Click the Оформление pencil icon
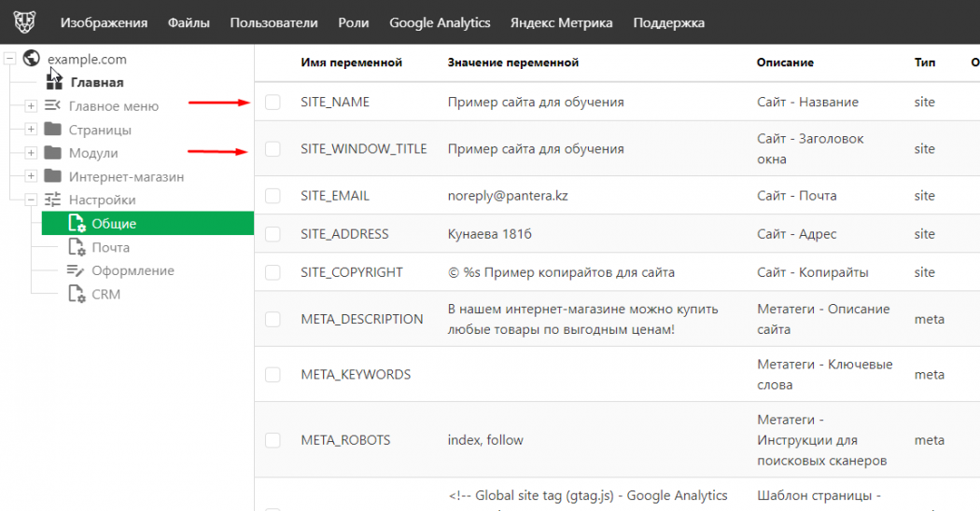The image size is (980, 511). [x=77, y=270]
